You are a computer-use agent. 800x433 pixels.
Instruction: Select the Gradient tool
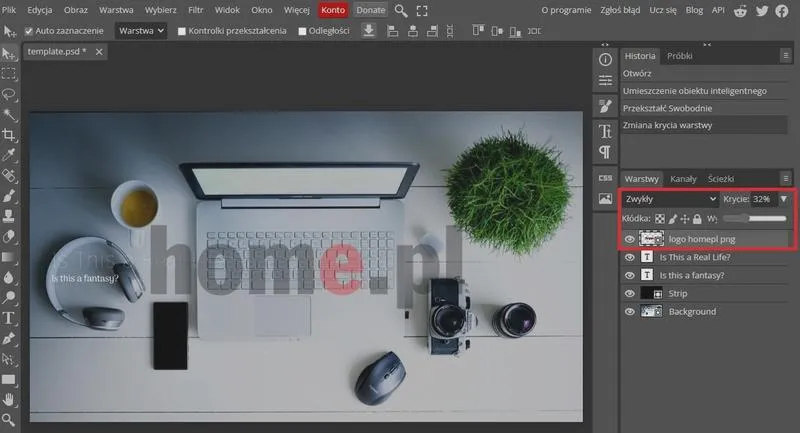(9, 257)
